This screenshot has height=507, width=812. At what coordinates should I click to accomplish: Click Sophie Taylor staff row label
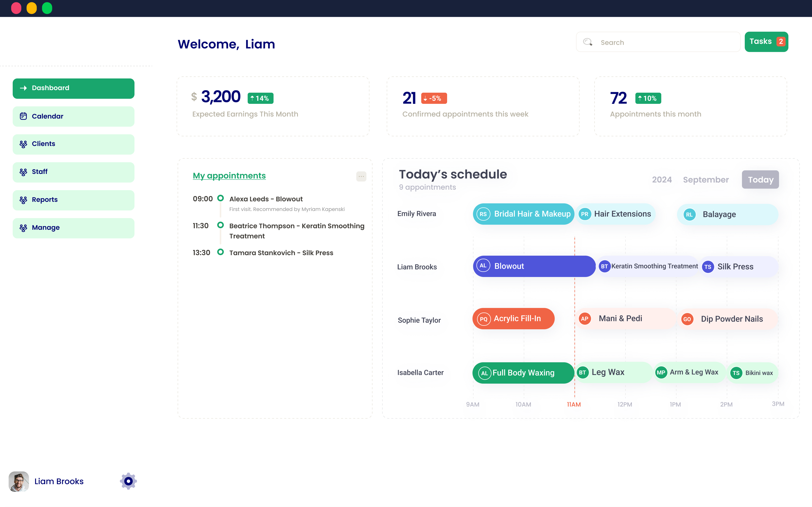419,320
